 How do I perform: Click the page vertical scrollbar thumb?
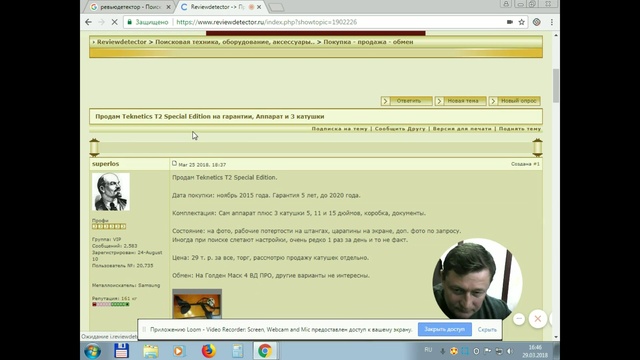[x=556, y=86]
